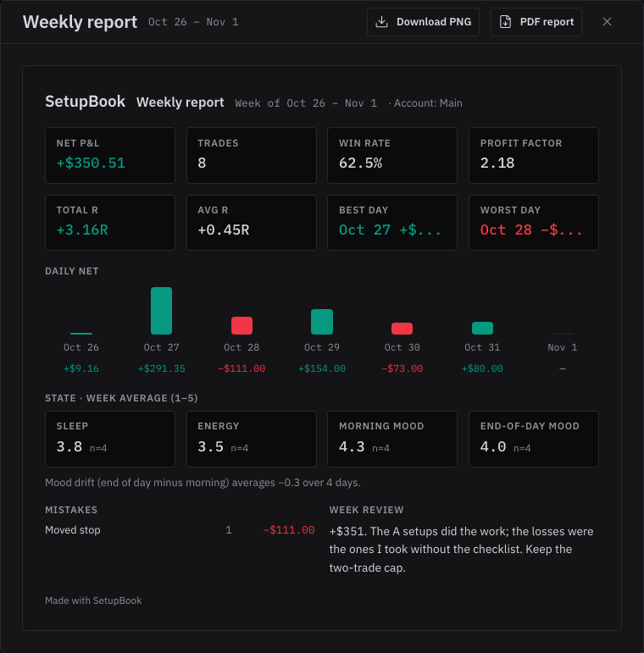Click the DAILY NET section heading
The width and height of the screenshot is (644, 653).
(72, 271)
